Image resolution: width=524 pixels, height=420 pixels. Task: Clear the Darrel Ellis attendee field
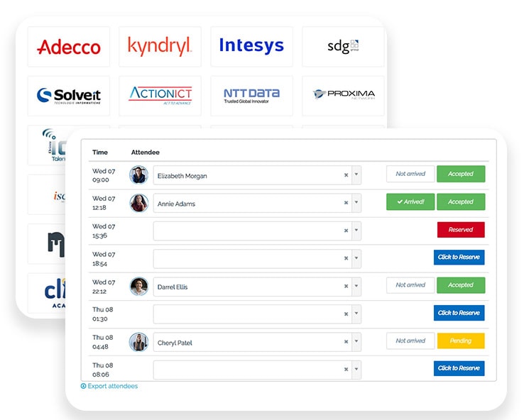[x=346, y=286]
